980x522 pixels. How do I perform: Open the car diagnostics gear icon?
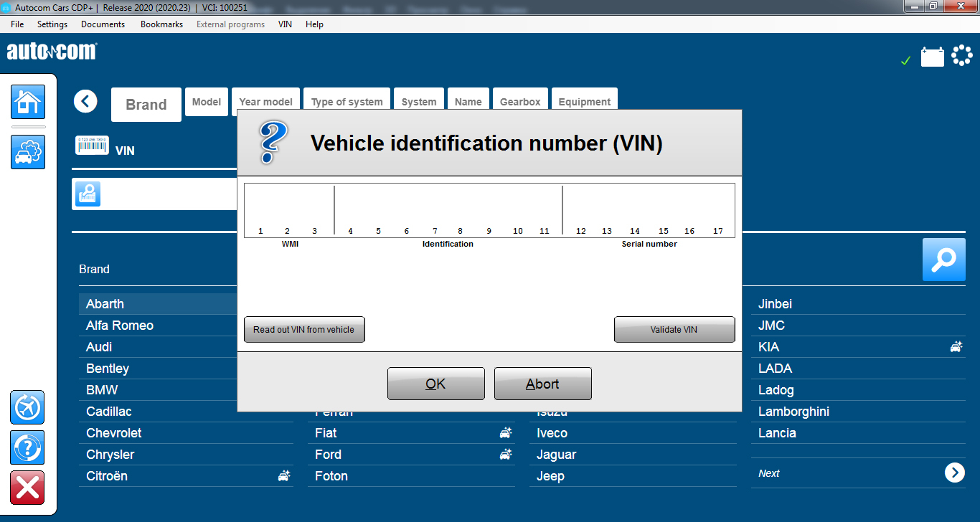(28, 152)
